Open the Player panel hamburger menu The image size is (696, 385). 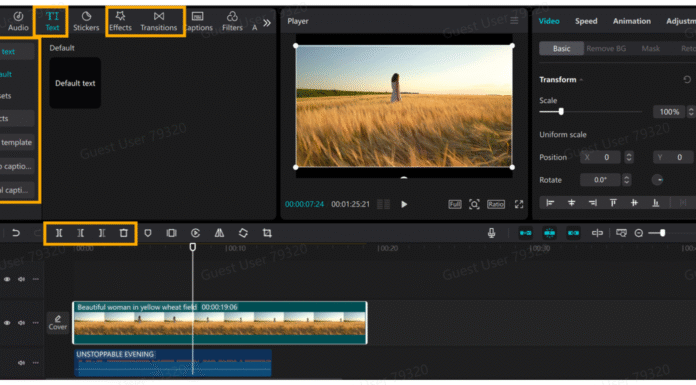(x=514, y=21)
